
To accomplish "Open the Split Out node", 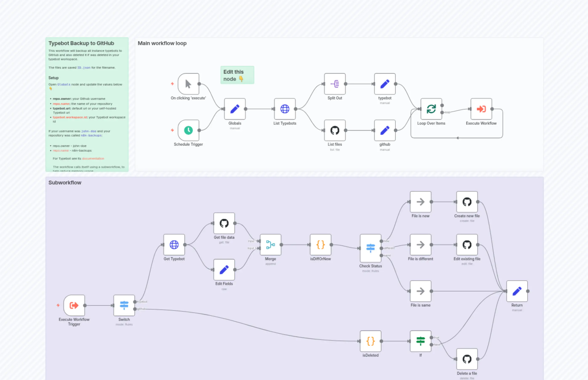I will tap(335, 84).
